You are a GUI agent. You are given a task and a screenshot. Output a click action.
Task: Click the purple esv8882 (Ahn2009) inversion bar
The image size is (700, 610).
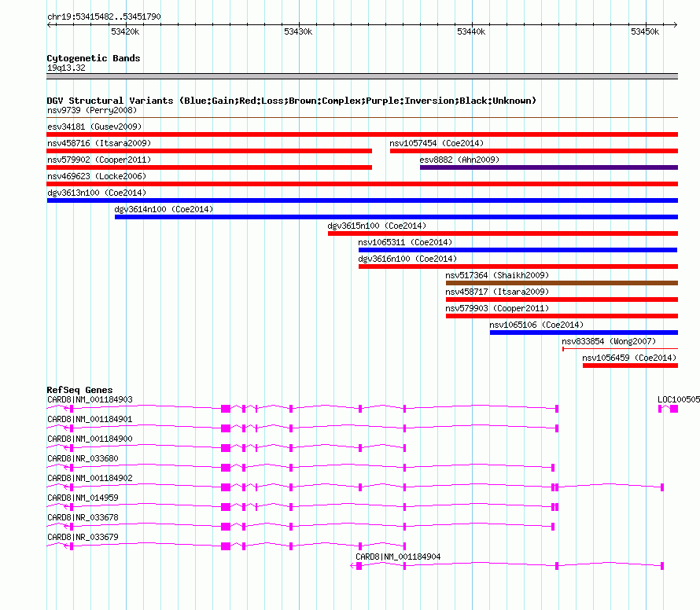[549, 167]
